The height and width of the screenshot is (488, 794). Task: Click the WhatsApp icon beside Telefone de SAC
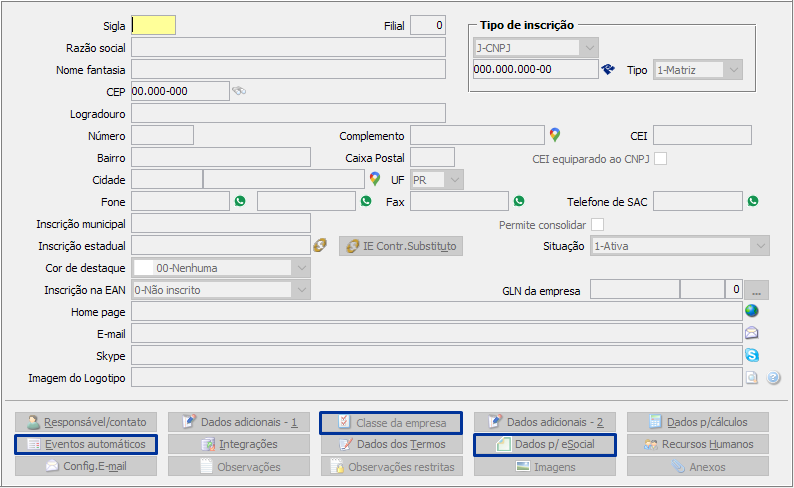point(752,201)
